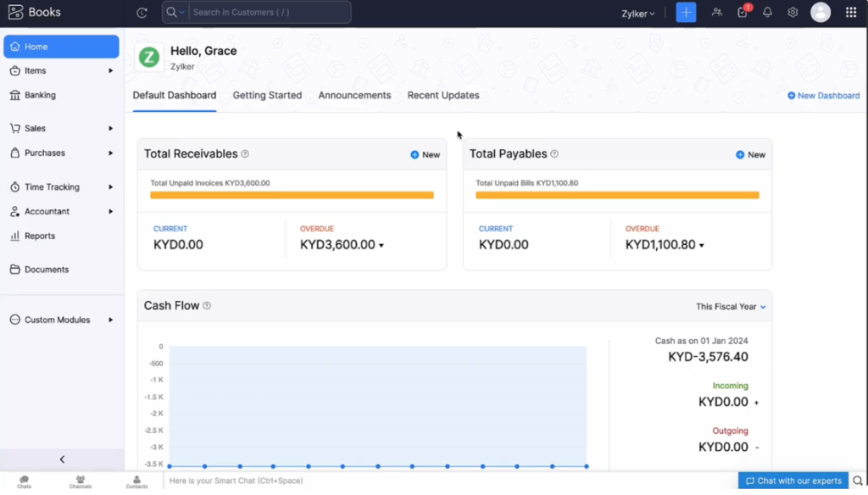Open the referrals people icon
868x495 pixels.
click(717, 12)
